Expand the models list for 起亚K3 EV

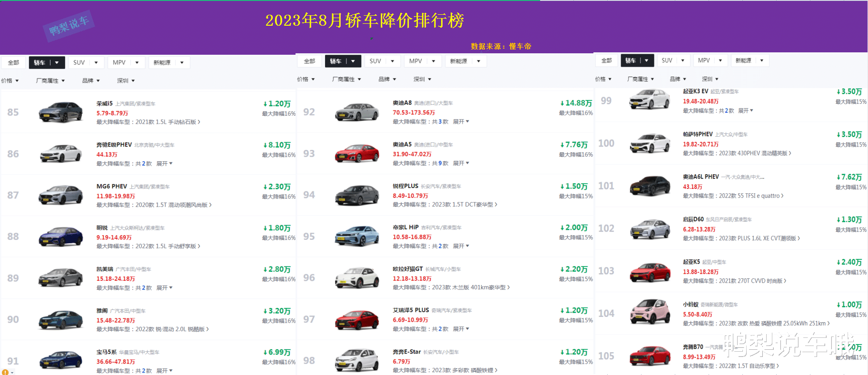[745, 110]
